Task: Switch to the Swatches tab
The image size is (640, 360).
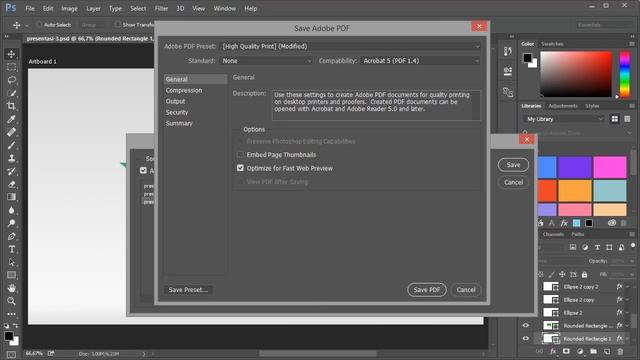Action: point(552,44)
